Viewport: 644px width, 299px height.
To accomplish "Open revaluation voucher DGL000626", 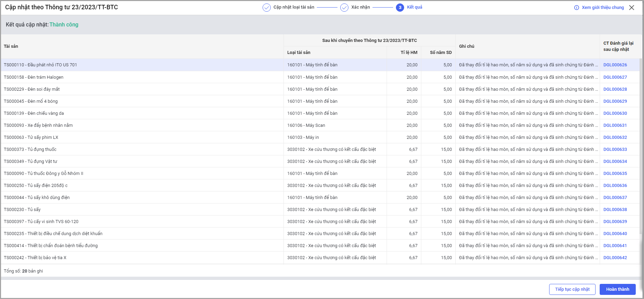I will pos(615,65).
